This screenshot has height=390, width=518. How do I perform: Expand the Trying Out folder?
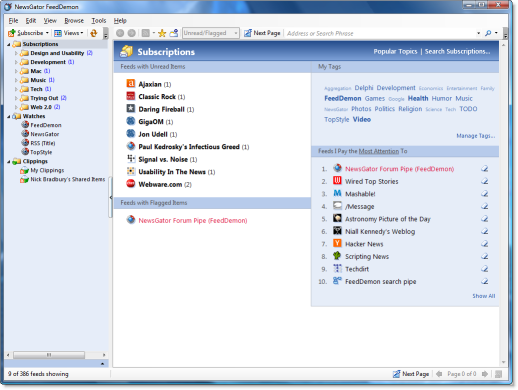point(16,98)
